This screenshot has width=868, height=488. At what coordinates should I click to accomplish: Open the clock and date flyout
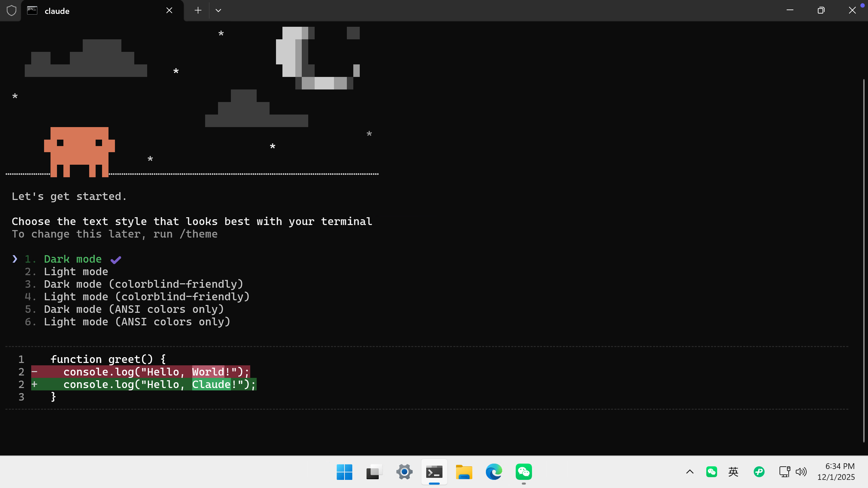[x=836, y=472]
